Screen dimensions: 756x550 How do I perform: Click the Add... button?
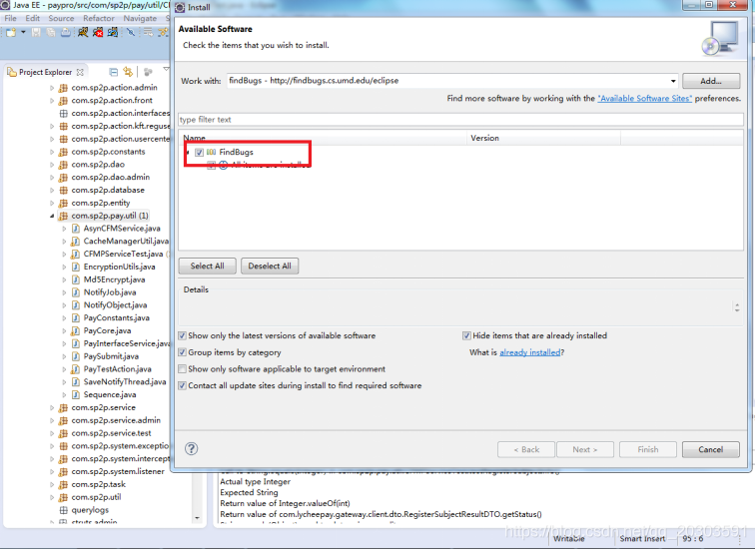[x=711, y=81]
